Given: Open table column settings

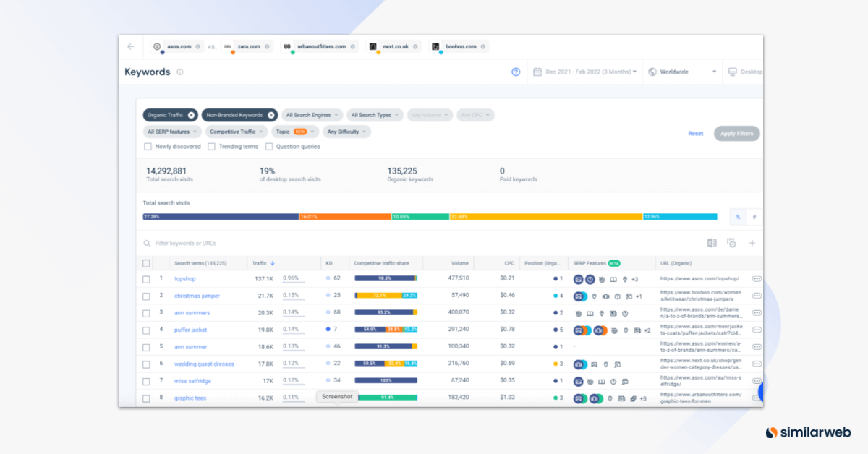Looking at the screenshot, I should coord(731,244).
